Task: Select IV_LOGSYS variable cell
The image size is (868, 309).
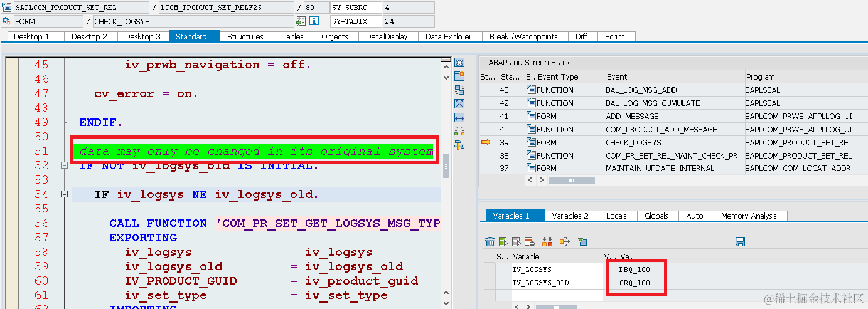Action: tap(557, 270)
